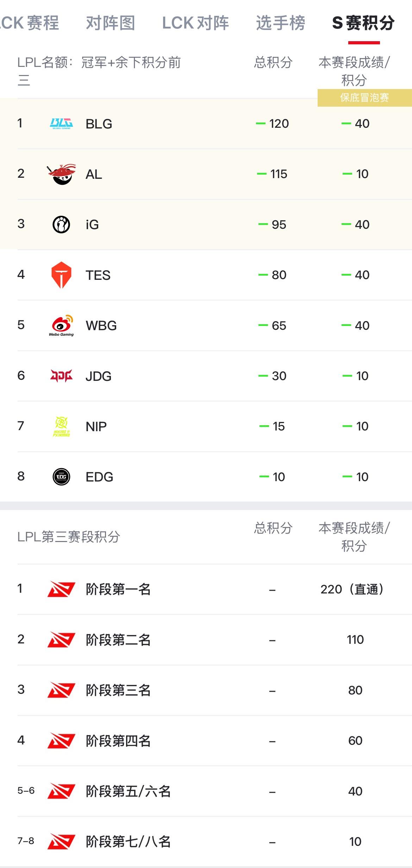The image size is (412, 868).
Task: Tap the EDG team logo
Action: 61,477
